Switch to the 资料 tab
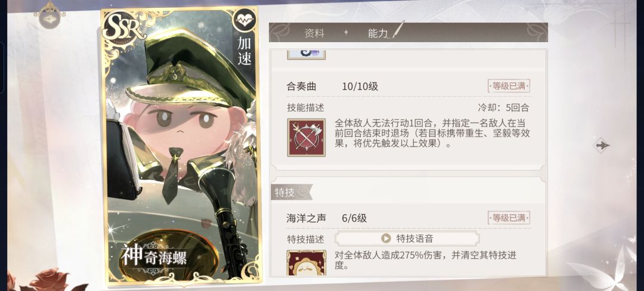The width and height of the screenshot is (644, 291). [x=314, y=33]
